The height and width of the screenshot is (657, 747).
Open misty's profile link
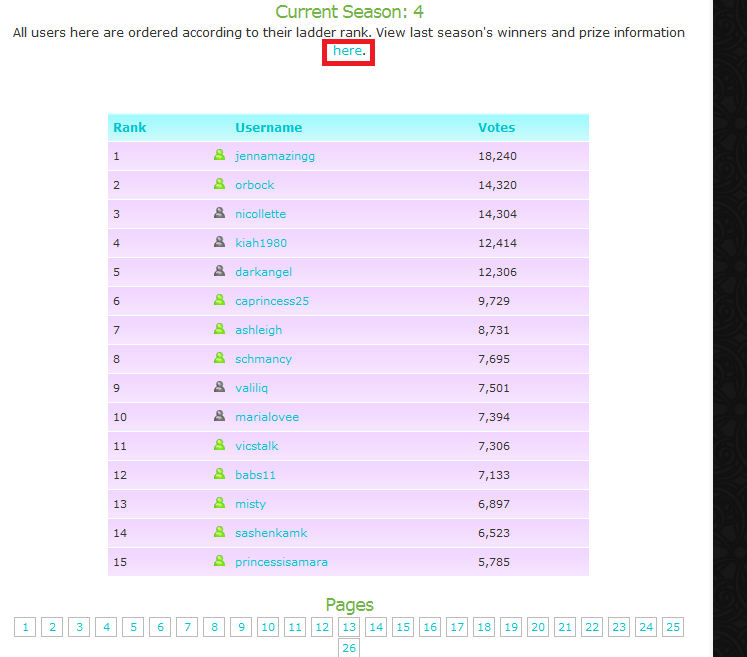click(251, 505)
